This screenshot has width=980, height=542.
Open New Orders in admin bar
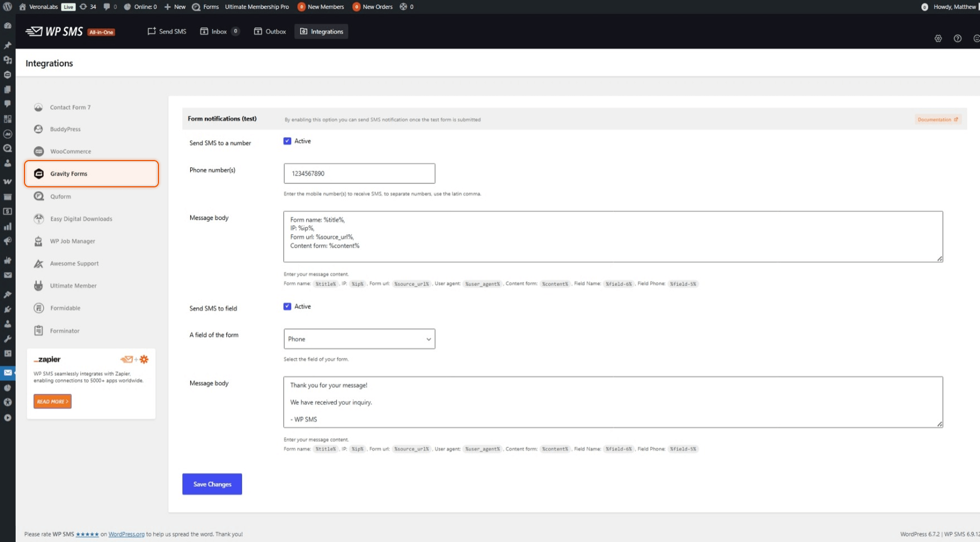[x=373, y=7]
